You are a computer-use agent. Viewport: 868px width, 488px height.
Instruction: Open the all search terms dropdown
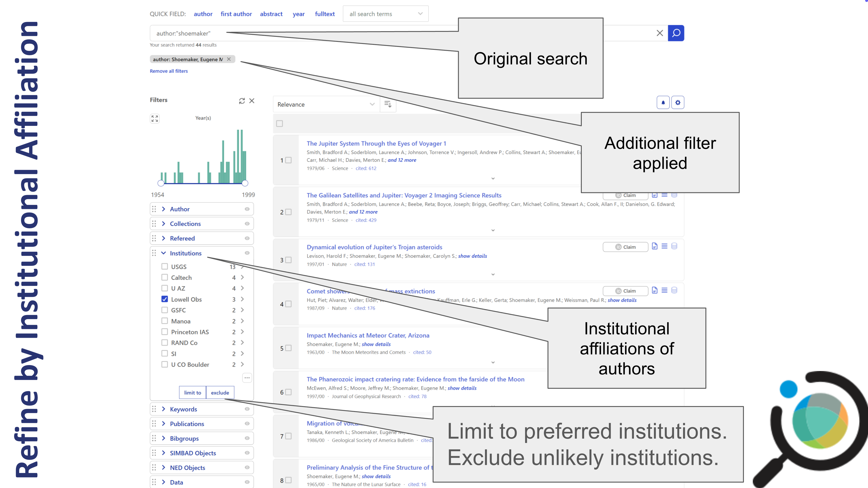[x=385, y=14]
